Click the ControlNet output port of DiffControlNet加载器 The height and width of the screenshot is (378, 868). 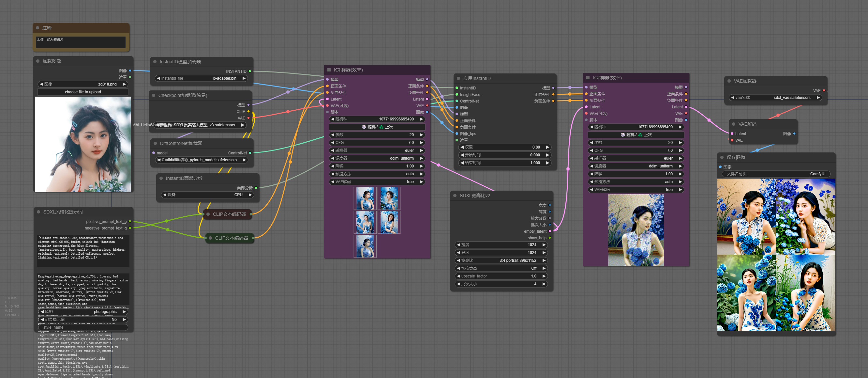[250, 153]
